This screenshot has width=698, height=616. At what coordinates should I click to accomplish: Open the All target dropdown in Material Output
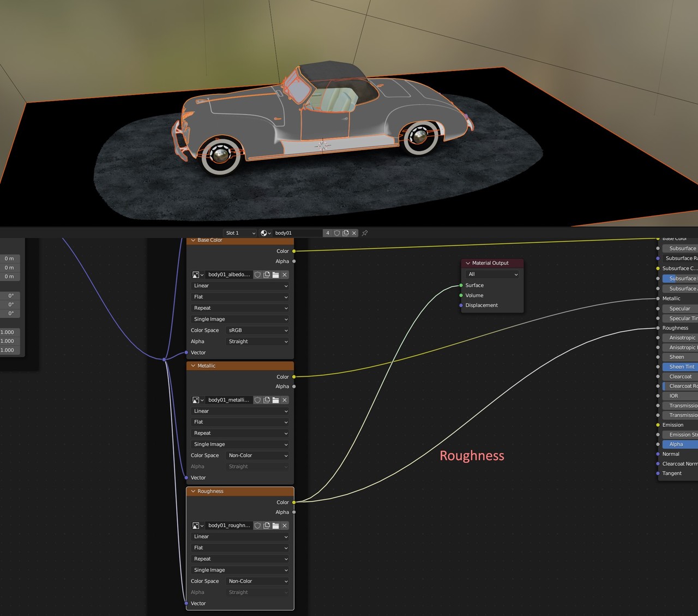[x=492, y=274]
